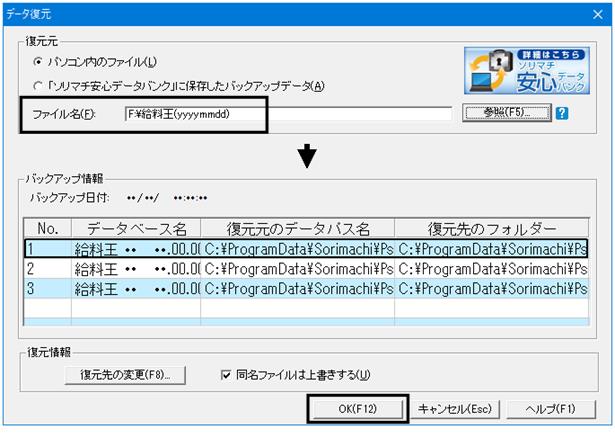Click キャンセル(Esc) button

click(x=455, y=409)
